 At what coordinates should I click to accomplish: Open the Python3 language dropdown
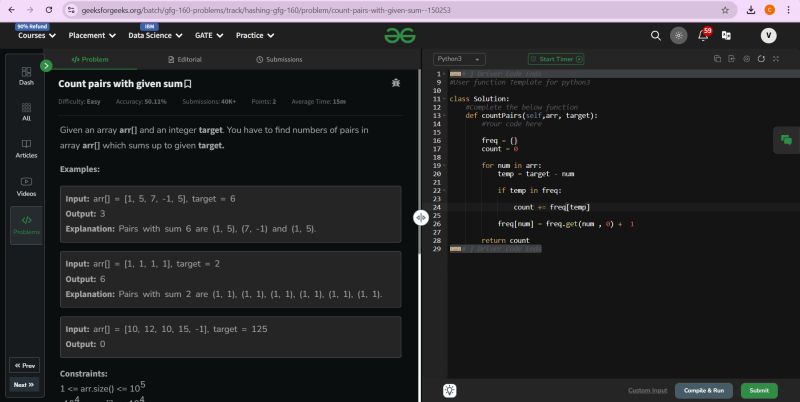pyautogui.click(x=459, y=59)
